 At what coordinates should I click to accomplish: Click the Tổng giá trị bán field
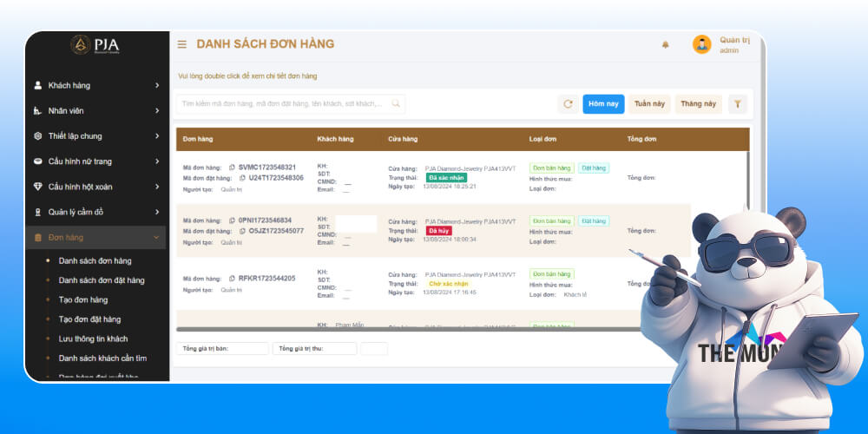coord(222,349)
